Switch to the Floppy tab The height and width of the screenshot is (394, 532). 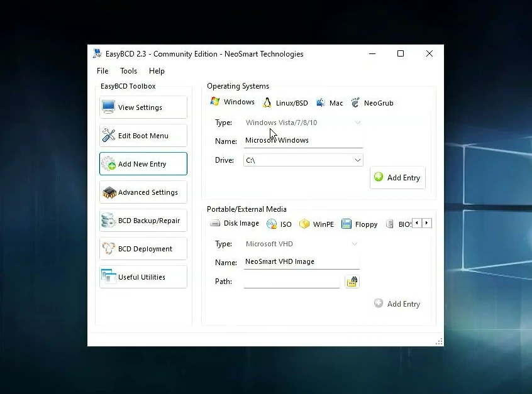(359, 224)
